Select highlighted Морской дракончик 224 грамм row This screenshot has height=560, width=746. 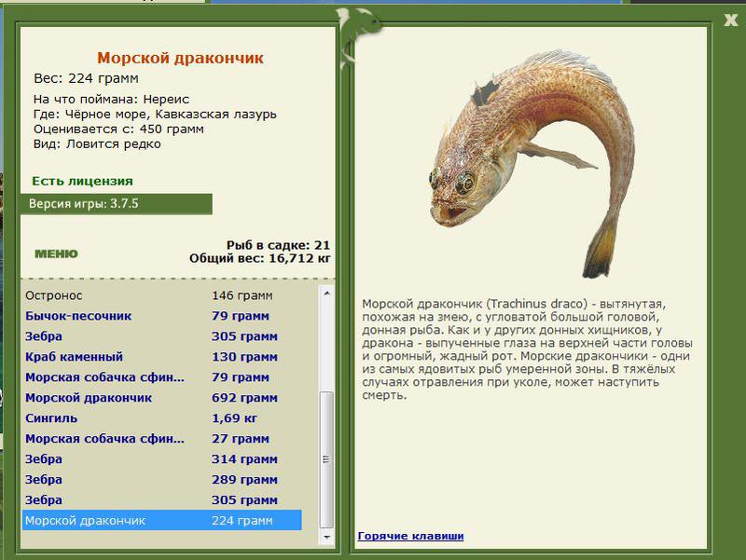pyautogui.click(x=161, y=520)
